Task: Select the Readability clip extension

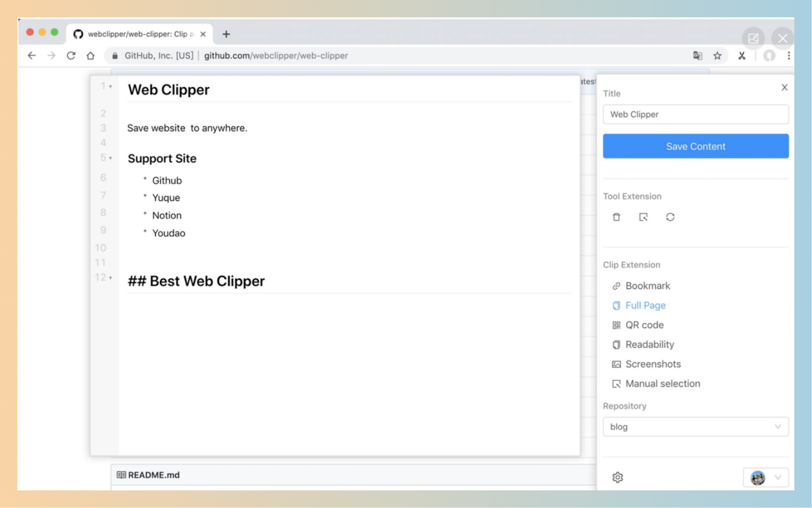Action: pos(643,344)
